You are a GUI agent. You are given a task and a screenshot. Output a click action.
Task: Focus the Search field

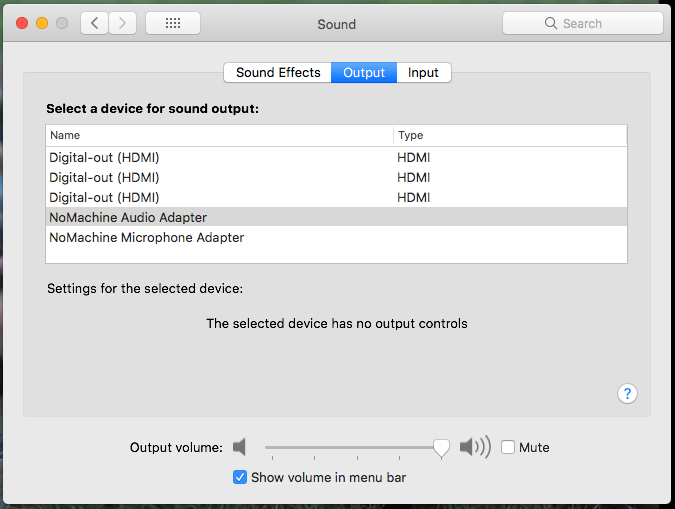pyautogui.click(x=582, y=23)
